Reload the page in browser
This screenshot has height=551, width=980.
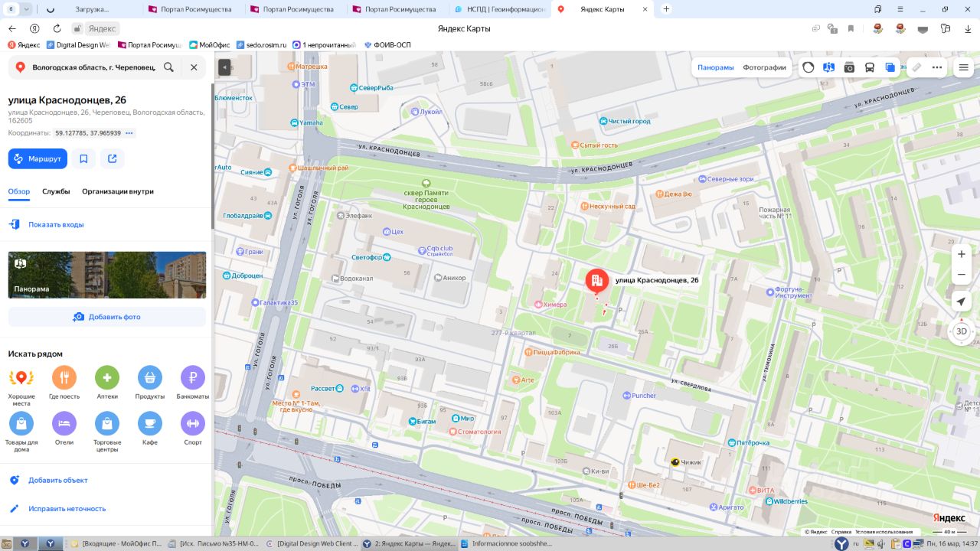[57, 28]
